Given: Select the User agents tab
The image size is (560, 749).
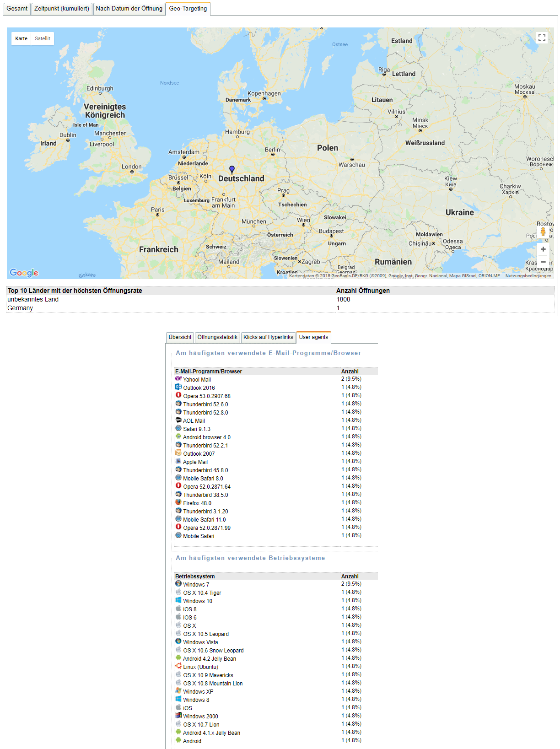Looking at the screenshot, I should point(313,337).
